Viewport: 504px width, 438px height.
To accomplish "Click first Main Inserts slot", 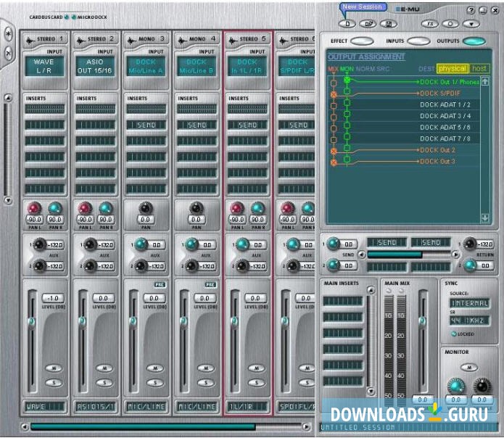I will 342,301.
